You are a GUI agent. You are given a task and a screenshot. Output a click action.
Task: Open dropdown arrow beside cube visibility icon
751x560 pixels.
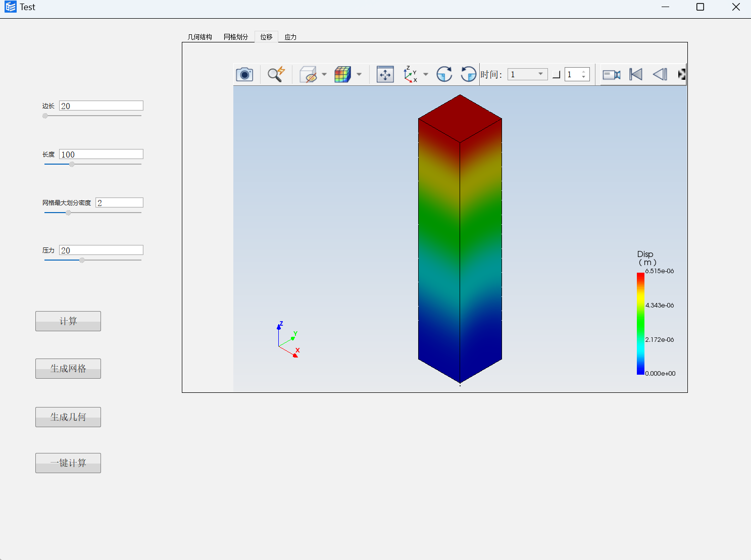point(324,75)
